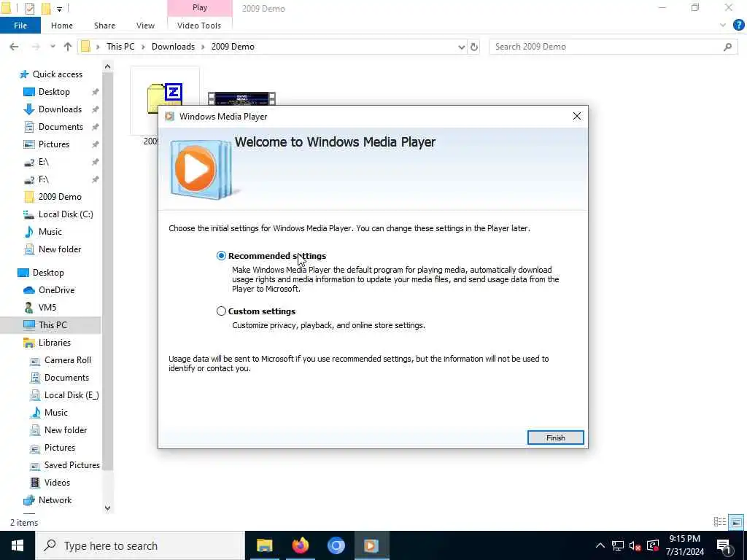Image resolution: width=747 pixels, height=560 pixels.
Task: Open the Share ribbon tab
Action: (104, 26)
